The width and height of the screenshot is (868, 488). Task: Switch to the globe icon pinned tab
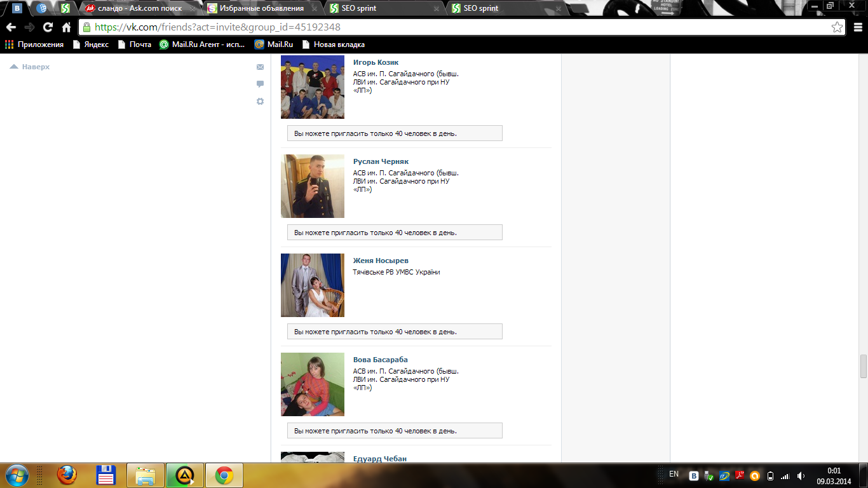click(x=42, y=8)
